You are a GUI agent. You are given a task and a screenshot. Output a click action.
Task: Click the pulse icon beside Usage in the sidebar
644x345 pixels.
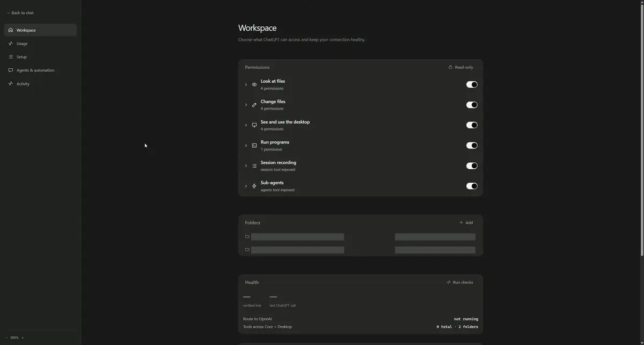(10, 44)
